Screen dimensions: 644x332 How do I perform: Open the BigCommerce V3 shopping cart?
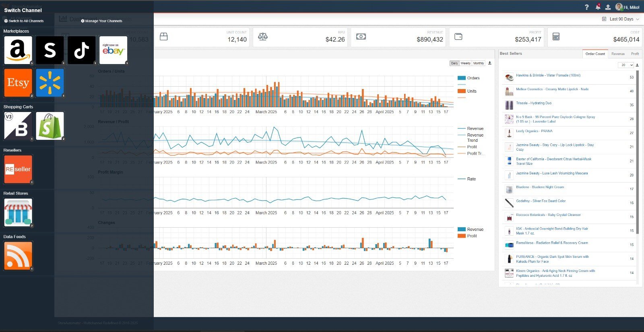pos(18,126)
